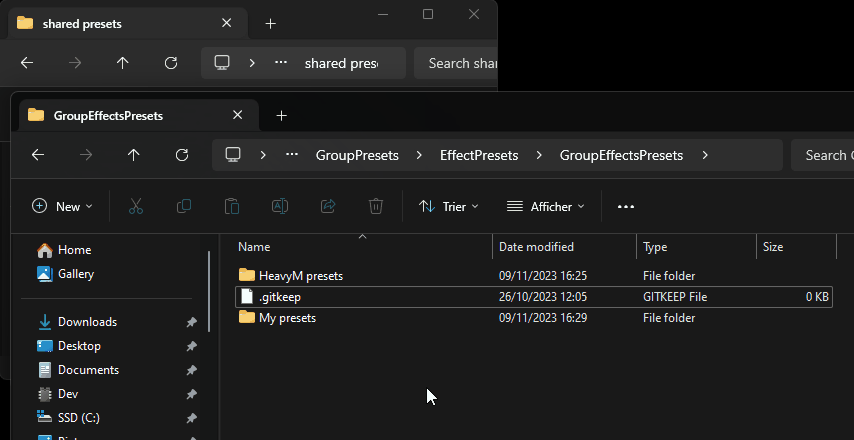Open the Afficher view dropdown

point(545,206)
